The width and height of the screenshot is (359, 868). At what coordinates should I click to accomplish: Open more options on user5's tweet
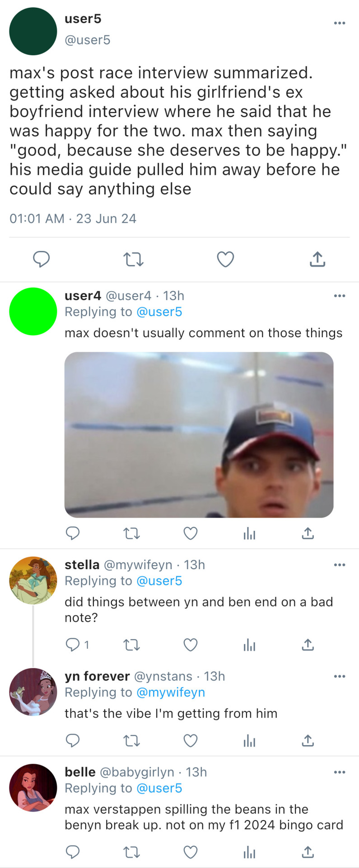point(340,23)
